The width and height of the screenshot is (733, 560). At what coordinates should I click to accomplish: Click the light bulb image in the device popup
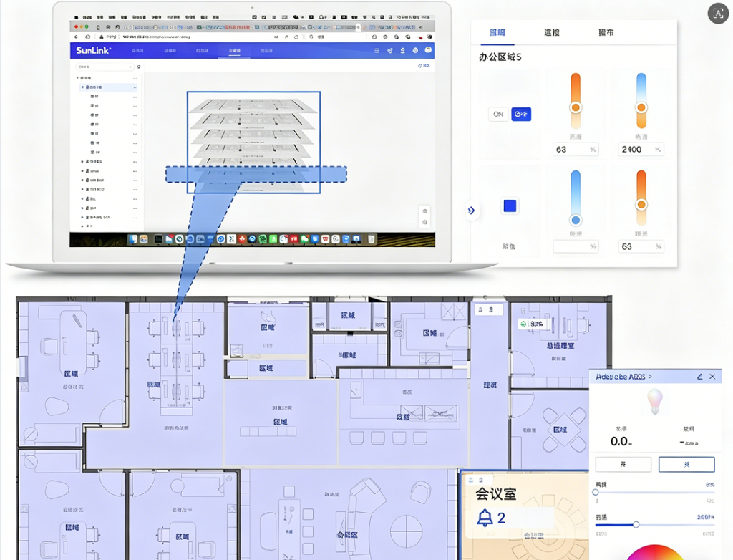click(654, 402)
